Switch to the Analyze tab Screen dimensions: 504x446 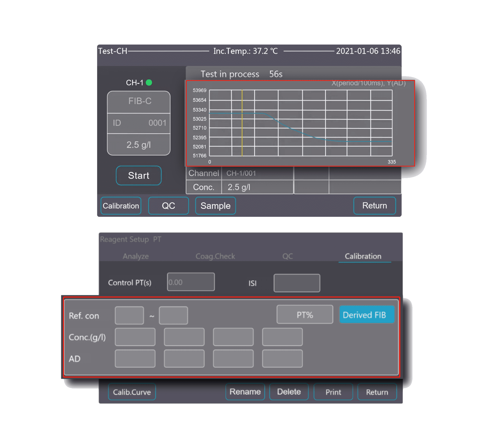[136, 256]
